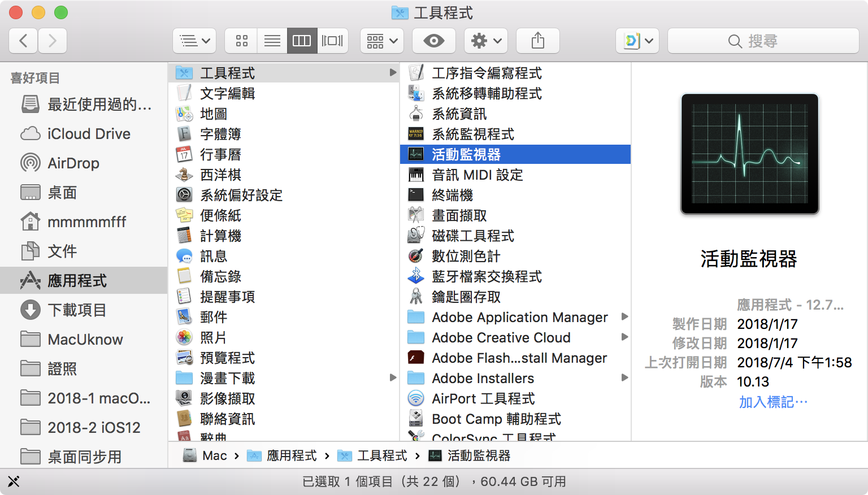
Task: Expand the Adobe Creative Cloud folder arrow
Action: point(624,337)
